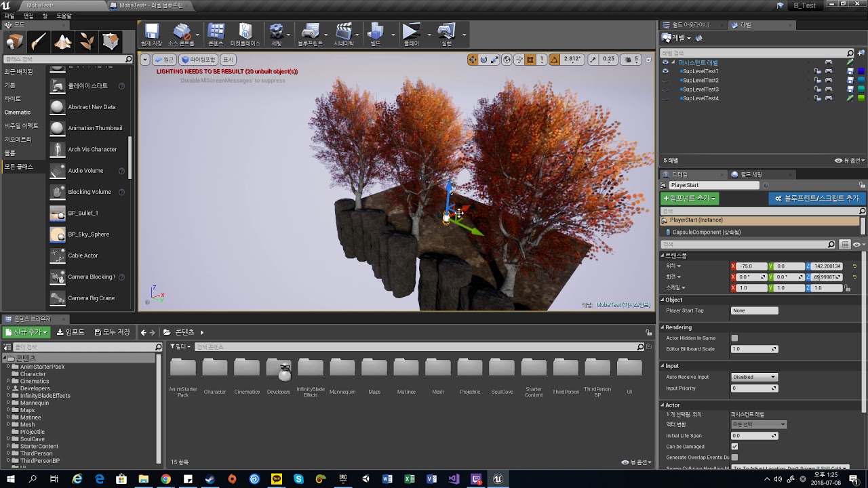This screenshot has height=488, width=868.
Task: Select the Place mode cube icon
Action: point(15,42)
